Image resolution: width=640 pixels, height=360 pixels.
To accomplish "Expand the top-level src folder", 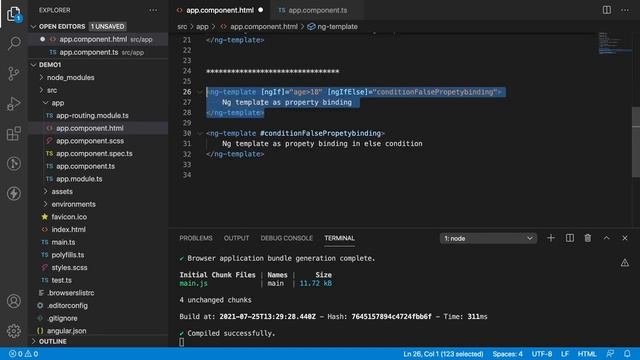I will (41, 90).
